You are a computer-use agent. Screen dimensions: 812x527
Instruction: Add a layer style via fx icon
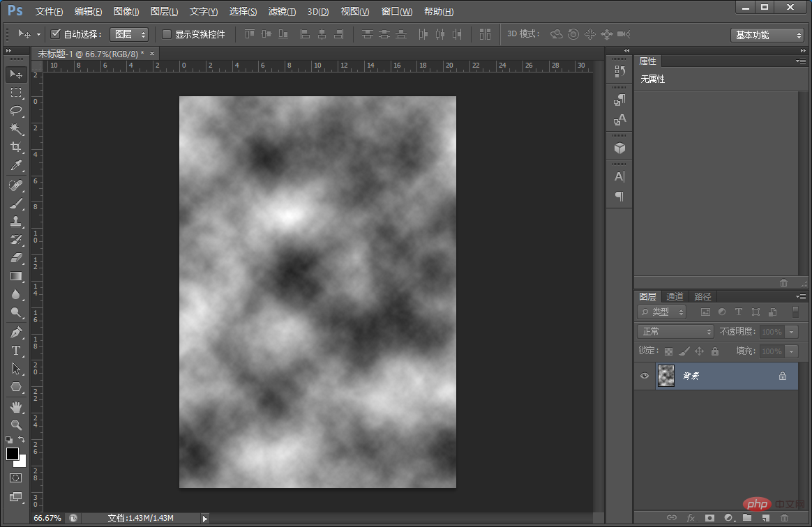[691, 518]
